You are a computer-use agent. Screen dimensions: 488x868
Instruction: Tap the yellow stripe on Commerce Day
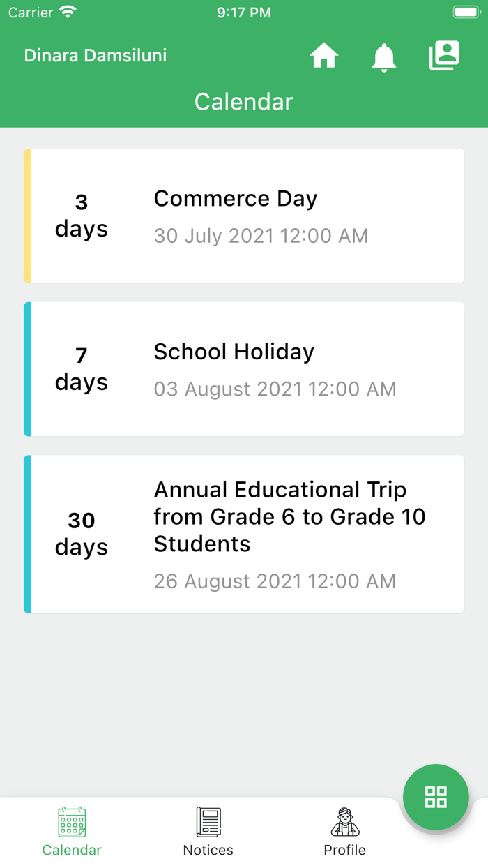tap(27, 216)
